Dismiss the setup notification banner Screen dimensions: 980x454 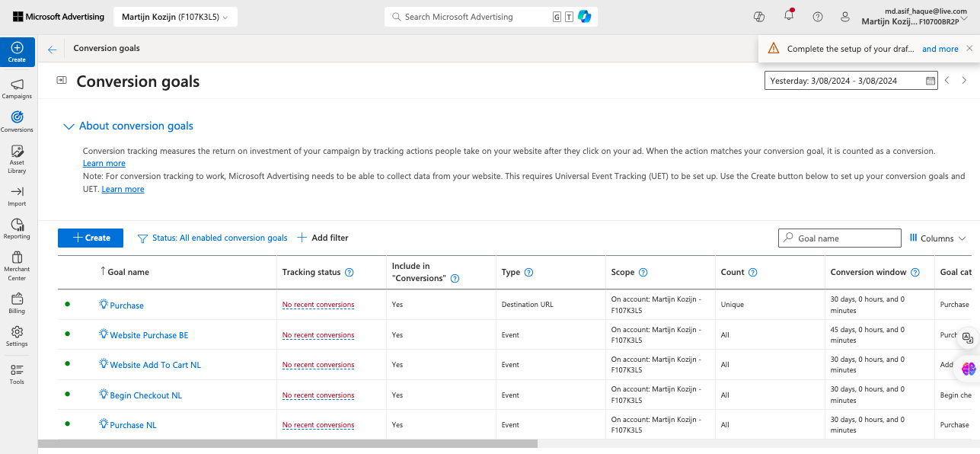[969, 49]
